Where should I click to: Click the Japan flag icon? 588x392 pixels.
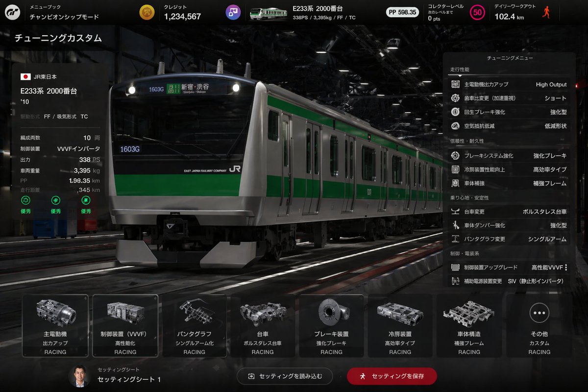coord(25,76)
